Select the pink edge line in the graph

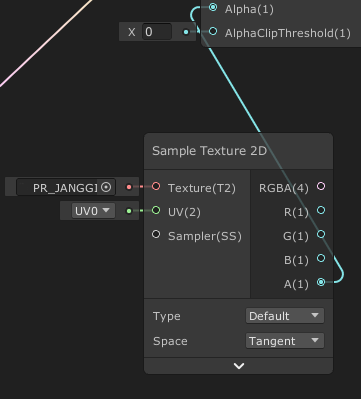pyautogui.click(x=46, y=43)
